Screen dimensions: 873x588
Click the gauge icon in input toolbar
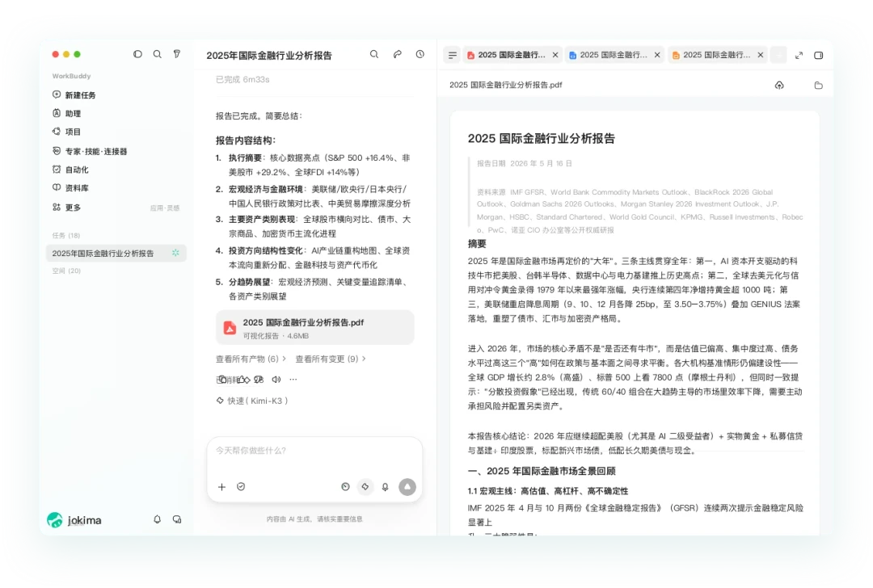[x=345, y=487]
